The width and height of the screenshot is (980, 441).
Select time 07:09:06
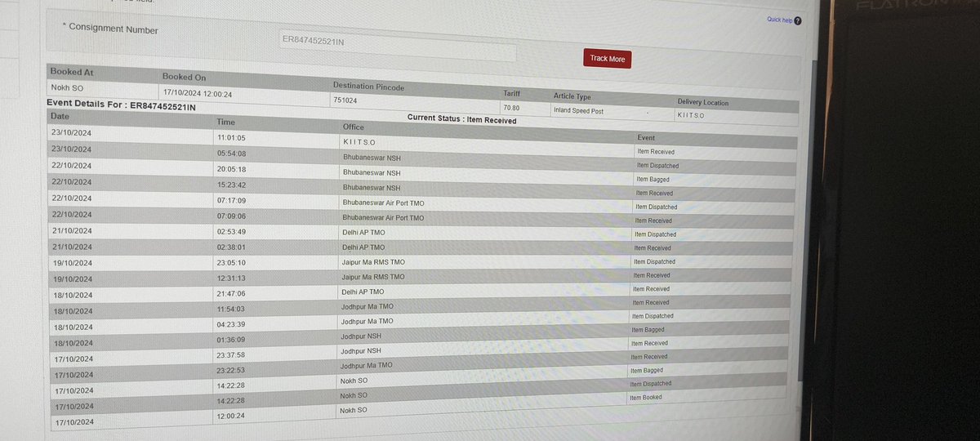(x=231, y=216)
